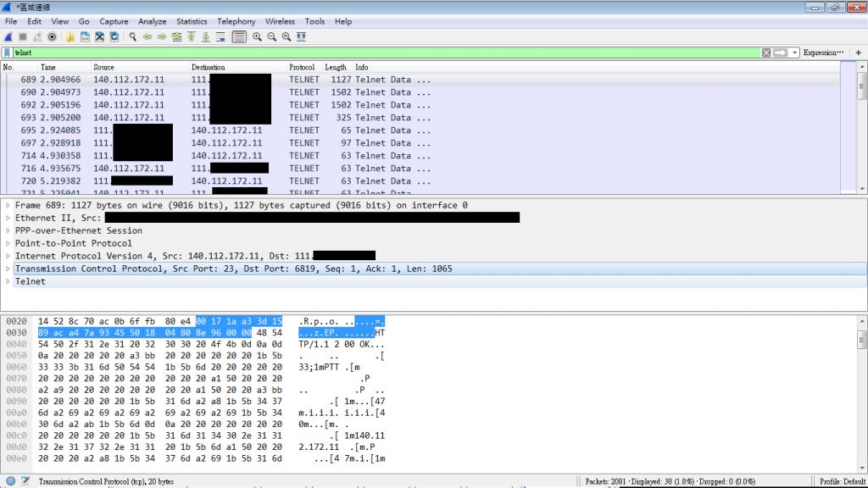This screenshot has width=868, height=488.
Task: Reload this capture file
Action: [114, 37]
